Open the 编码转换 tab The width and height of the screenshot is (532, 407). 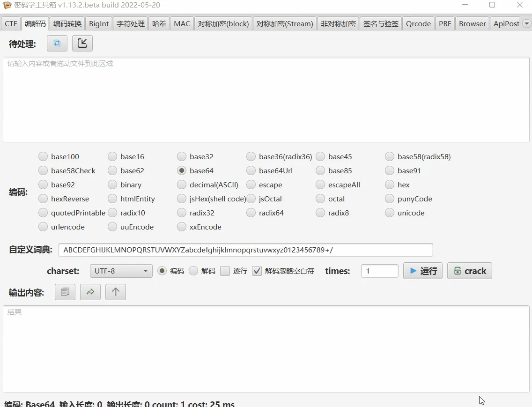tap(67, 24)
